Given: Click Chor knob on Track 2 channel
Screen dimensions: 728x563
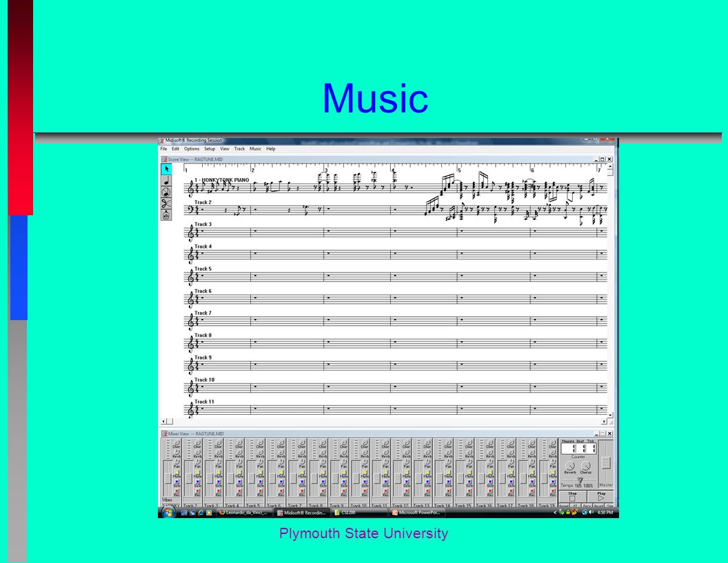Looking at the screenshot, I should (198, 443).
